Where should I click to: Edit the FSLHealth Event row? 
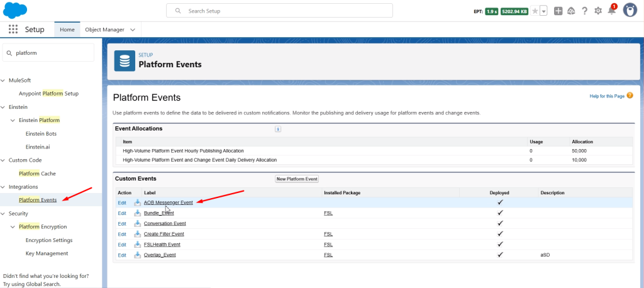pyautogui.click(x=122, y=245)
